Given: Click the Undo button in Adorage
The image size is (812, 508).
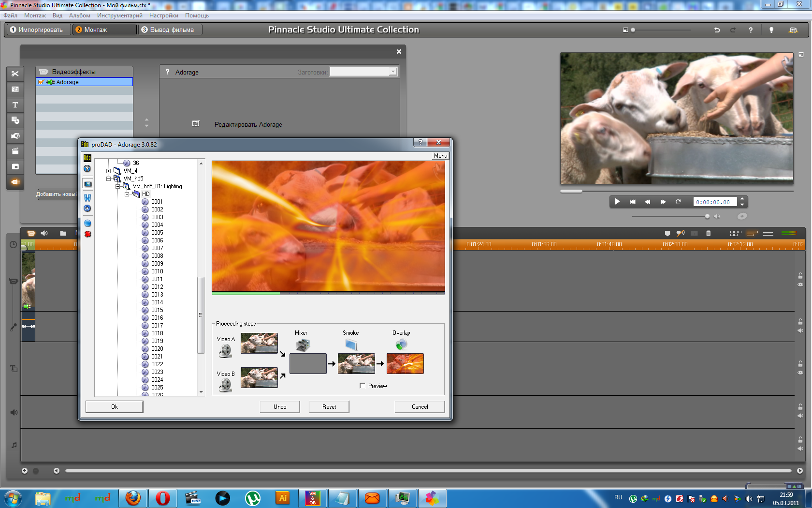Looking at the screenshot, I should (x=280, y=407).
